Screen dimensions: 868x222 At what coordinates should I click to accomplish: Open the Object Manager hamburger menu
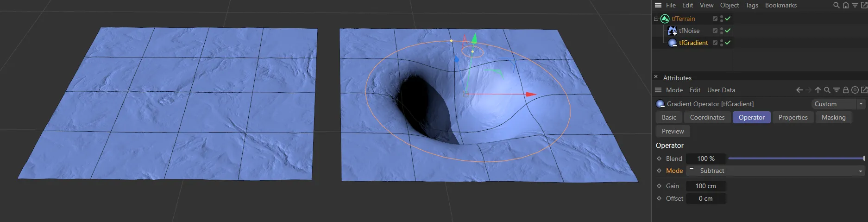pyautogui.click(x=658, y=5)
